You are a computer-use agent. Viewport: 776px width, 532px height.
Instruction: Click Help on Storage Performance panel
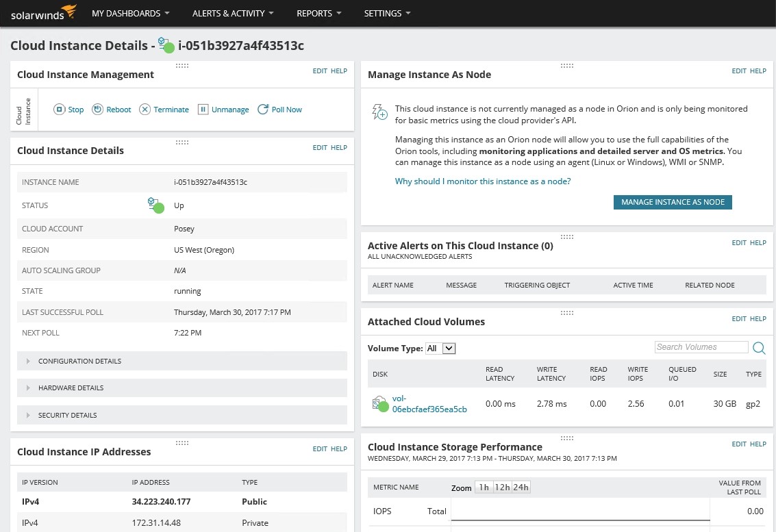(758, 444)
